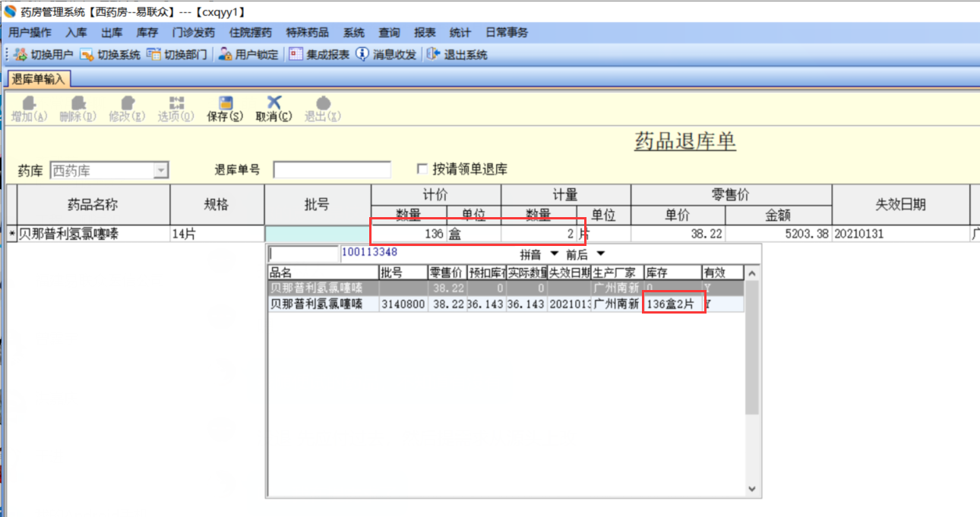Image resolution: width=980 pixels, height=517 pixels.
Task: Open 集成报表 integrated reports icon
Action: (x=296, y=55)
